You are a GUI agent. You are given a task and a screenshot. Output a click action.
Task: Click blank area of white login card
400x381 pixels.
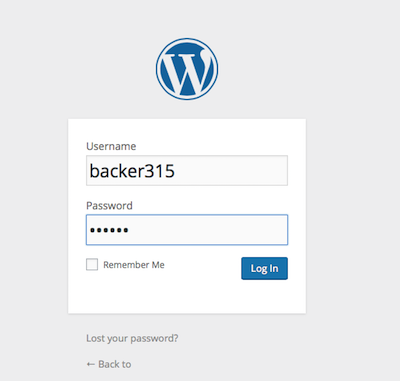click(x=187, y=297)
